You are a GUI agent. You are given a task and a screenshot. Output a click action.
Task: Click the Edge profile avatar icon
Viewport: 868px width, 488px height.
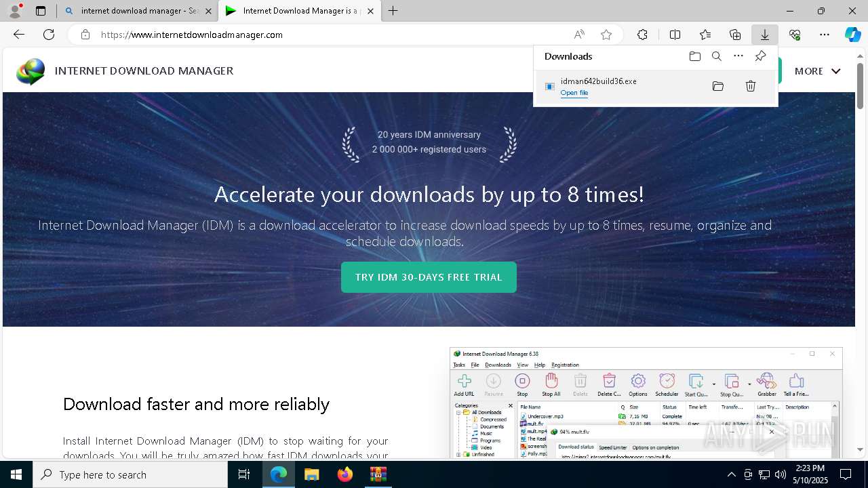click(x=14, y=11)
